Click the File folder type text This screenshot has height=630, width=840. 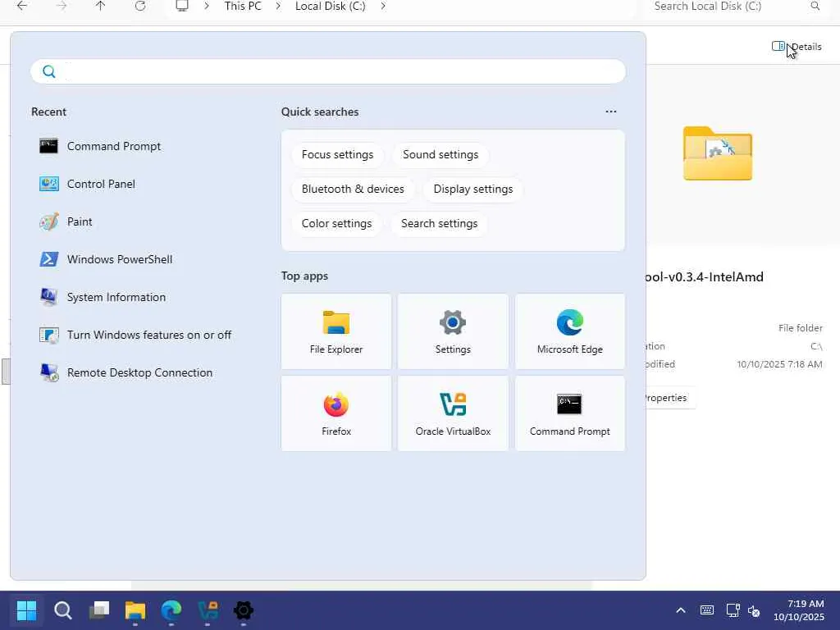(x=801, y=328)
